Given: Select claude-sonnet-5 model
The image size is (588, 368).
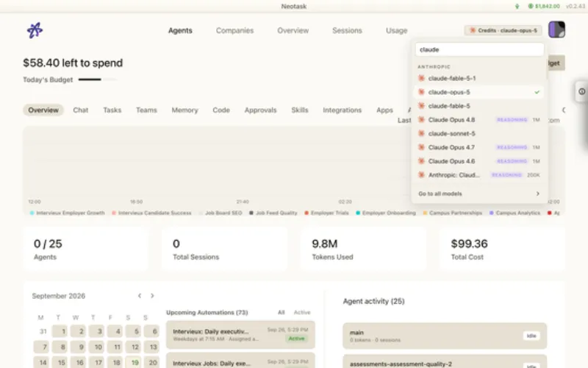Looking at the screenshot, I should tap(479, 133).
